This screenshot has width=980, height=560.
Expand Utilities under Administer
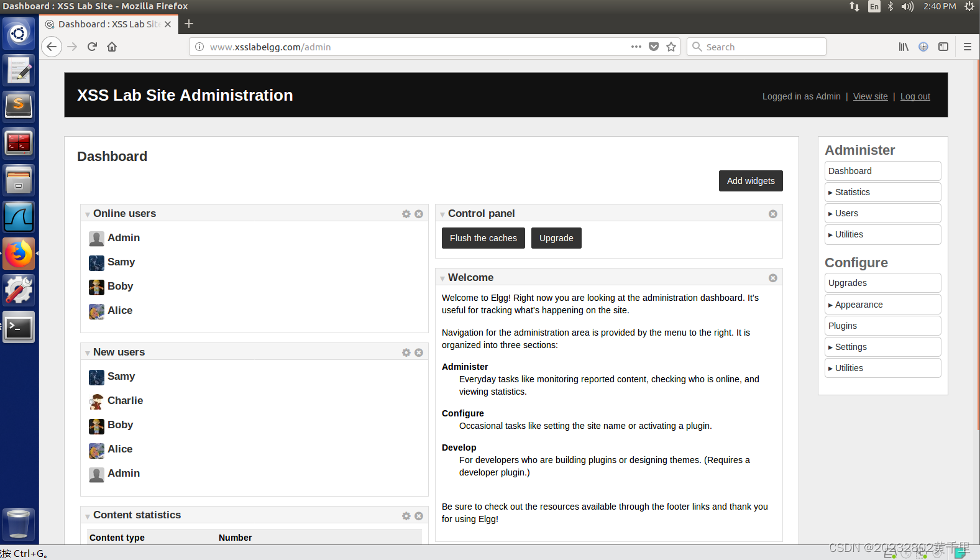point(882,234)
